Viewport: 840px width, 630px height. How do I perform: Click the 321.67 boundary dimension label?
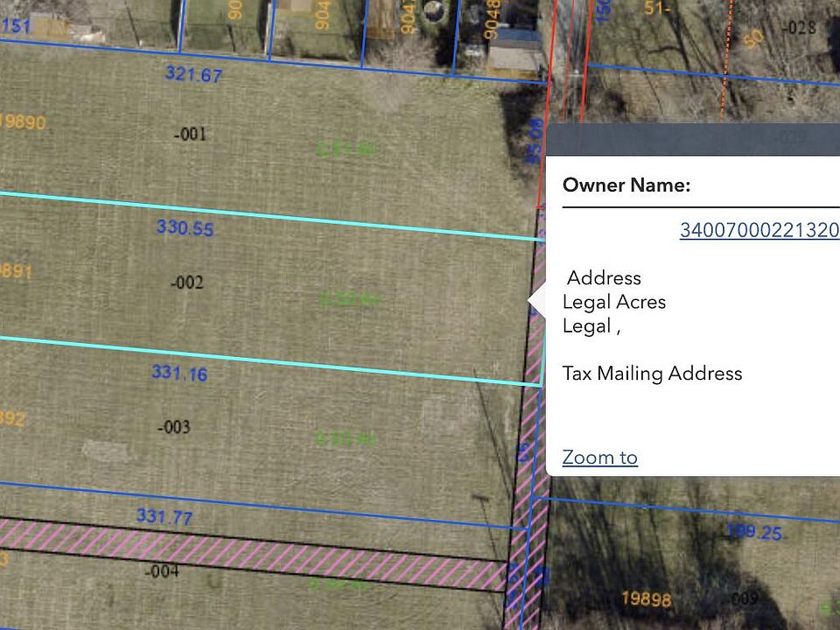coord(193,74)
